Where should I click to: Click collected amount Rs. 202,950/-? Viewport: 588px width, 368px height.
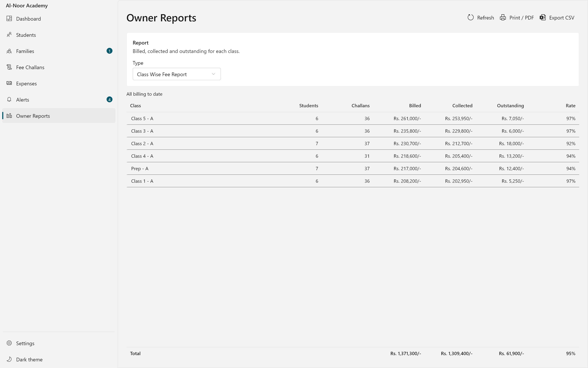pyautogui.click(x=459, y=181)
